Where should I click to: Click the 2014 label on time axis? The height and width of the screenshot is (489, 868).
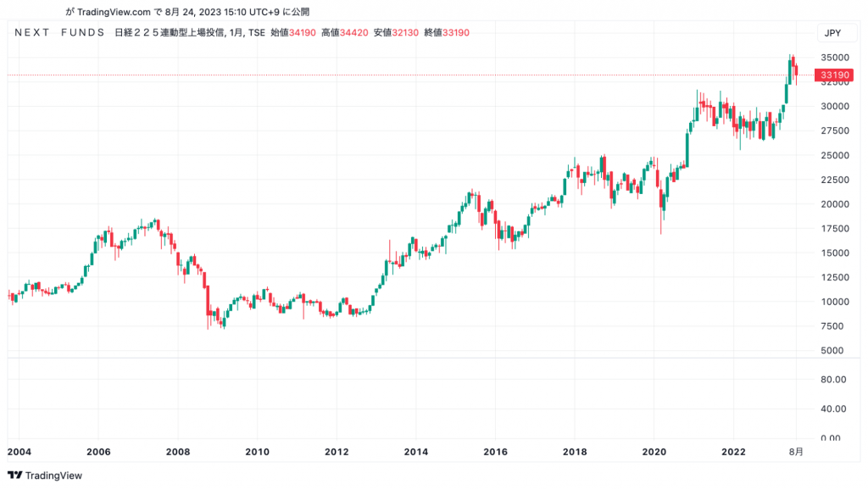coord(415,452)
